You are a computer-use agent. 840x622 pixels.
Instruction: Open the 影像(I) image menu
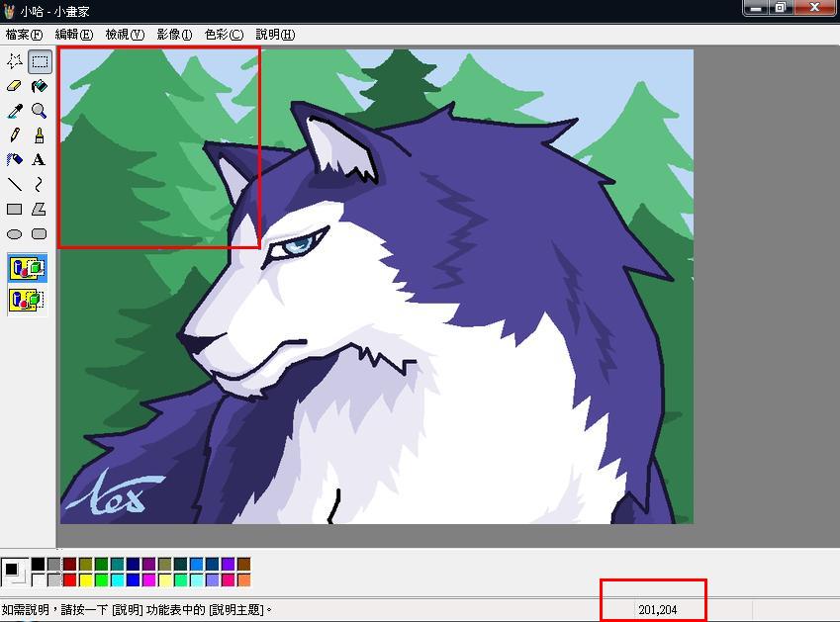pos(174,35)
